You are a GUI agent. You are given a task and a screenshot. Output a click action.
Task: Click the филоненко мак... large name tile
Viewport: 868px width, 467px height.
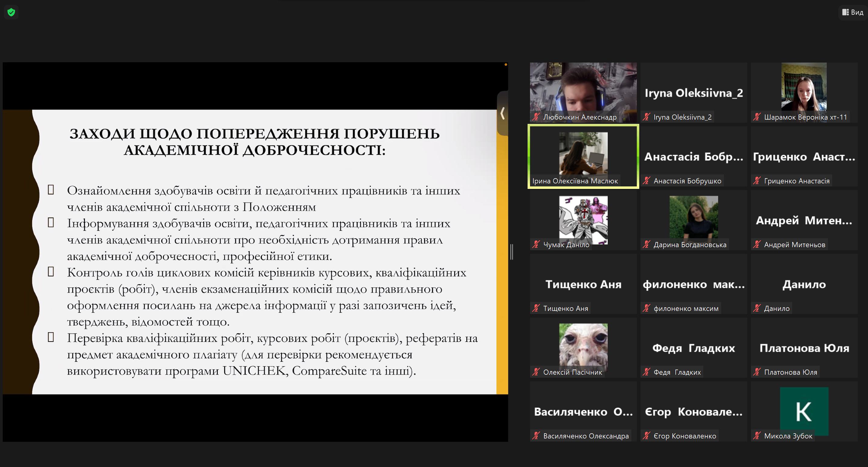pos(694,284)
